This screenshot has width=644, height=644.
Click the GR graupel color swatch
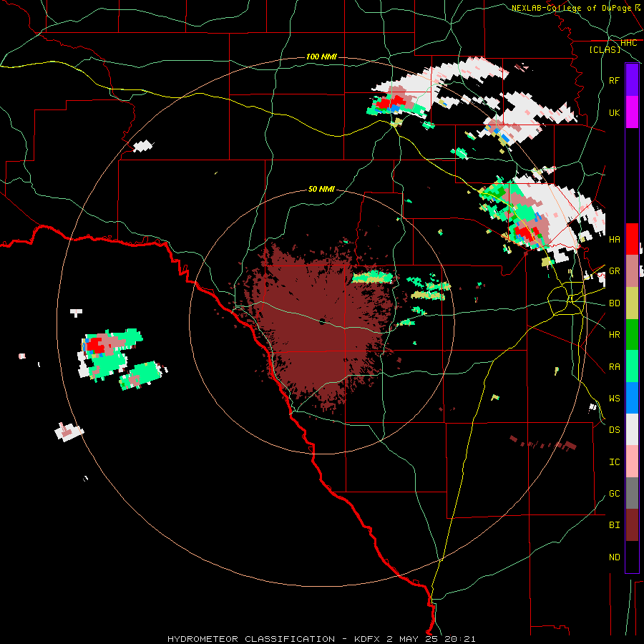pos(632,270)
